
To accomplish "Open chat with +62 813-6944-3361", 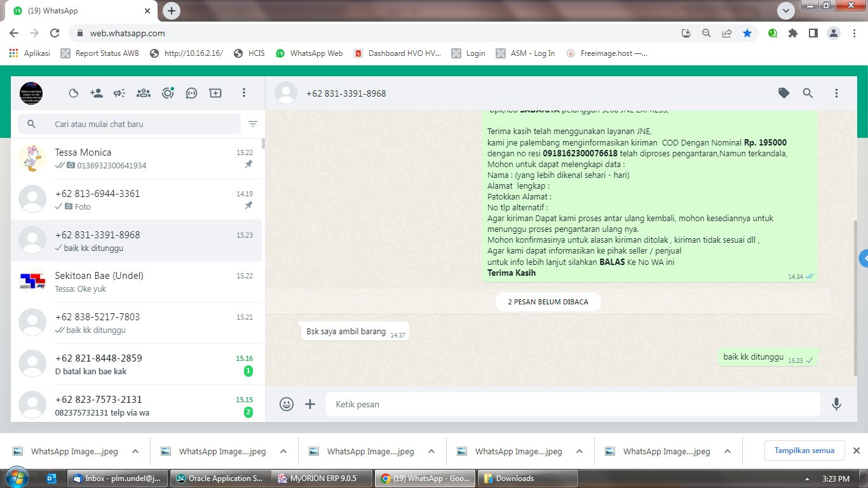I will coord(137,200).
